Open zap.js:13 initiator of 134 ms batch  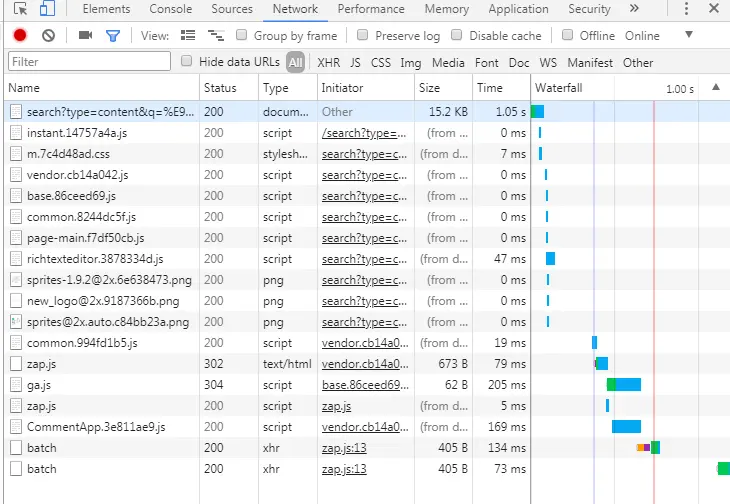[344, 448]
